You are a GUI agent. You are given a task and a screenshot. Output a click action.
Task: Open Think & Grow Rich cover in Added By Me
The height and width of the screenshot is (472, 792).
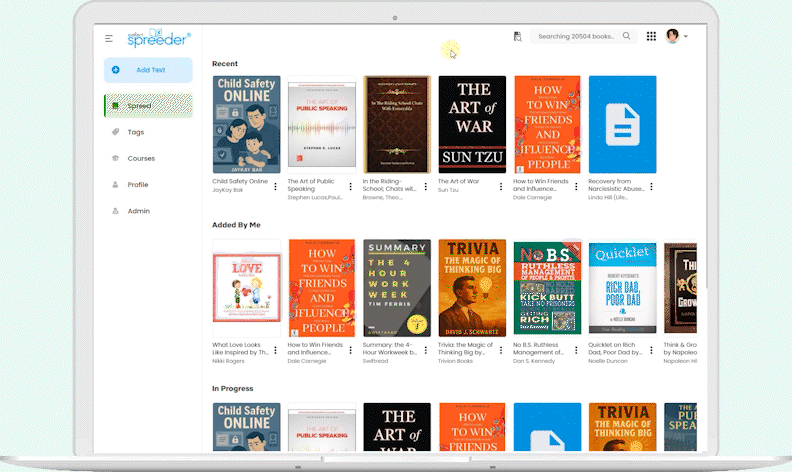point(680,288)
